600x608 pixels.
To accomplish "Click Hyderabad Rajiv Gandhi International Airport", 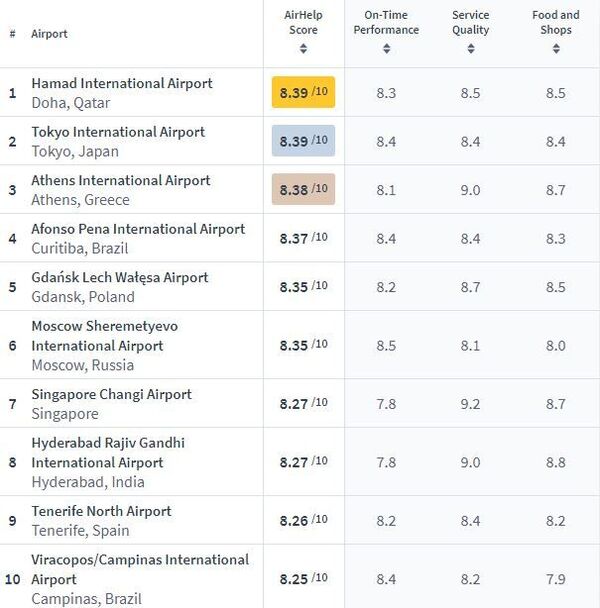I will click(x=108, y=452).
